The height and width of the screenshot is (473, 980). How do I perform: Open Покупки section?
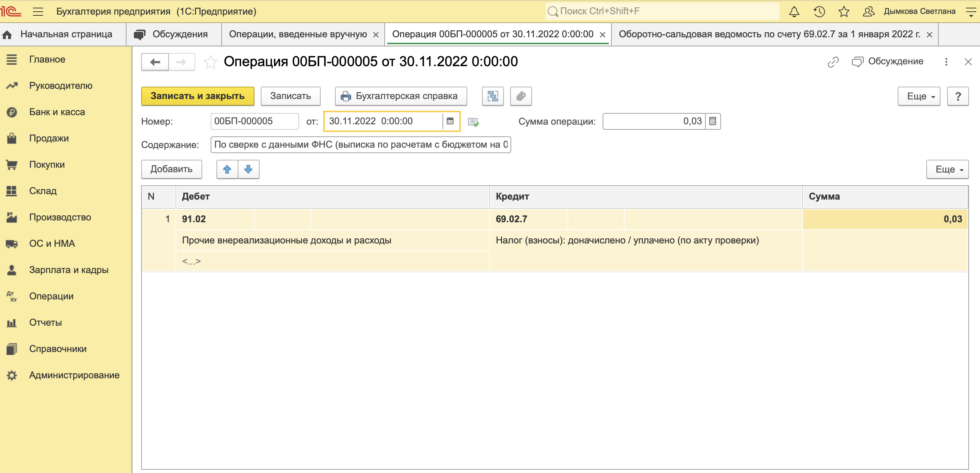[66, 164]
